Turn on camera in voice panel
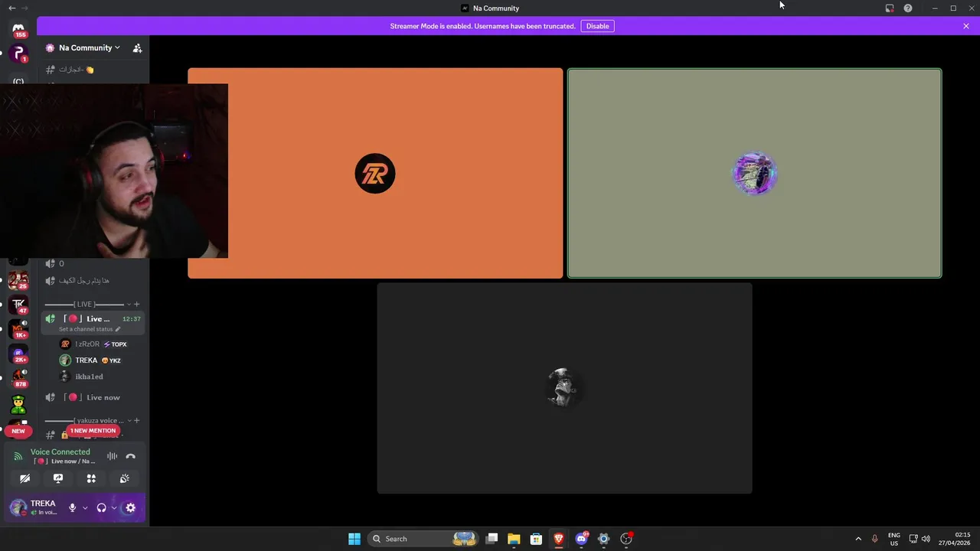 [x=24, y=478]
